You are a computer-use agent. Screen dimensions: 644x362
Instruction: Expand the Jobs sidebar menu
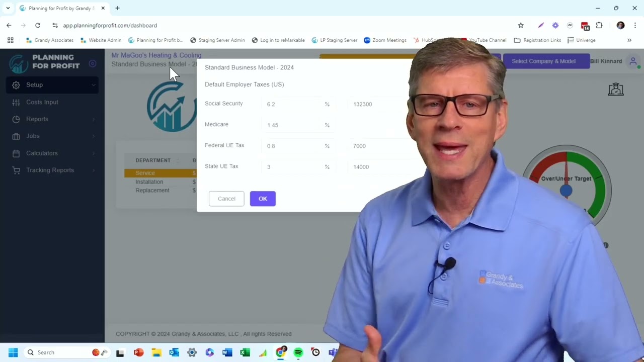[52, 136]
